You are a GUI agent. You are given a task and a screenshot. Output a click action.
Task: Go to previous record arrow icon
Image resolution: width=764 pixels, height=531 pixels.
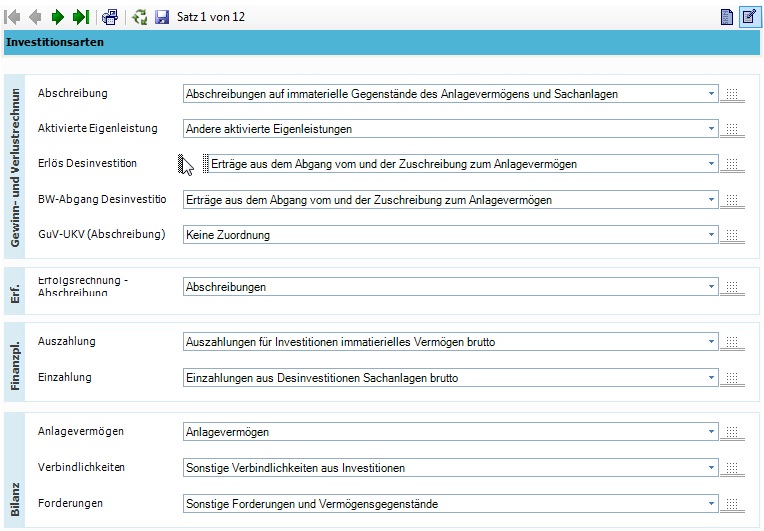click(35, 17)
